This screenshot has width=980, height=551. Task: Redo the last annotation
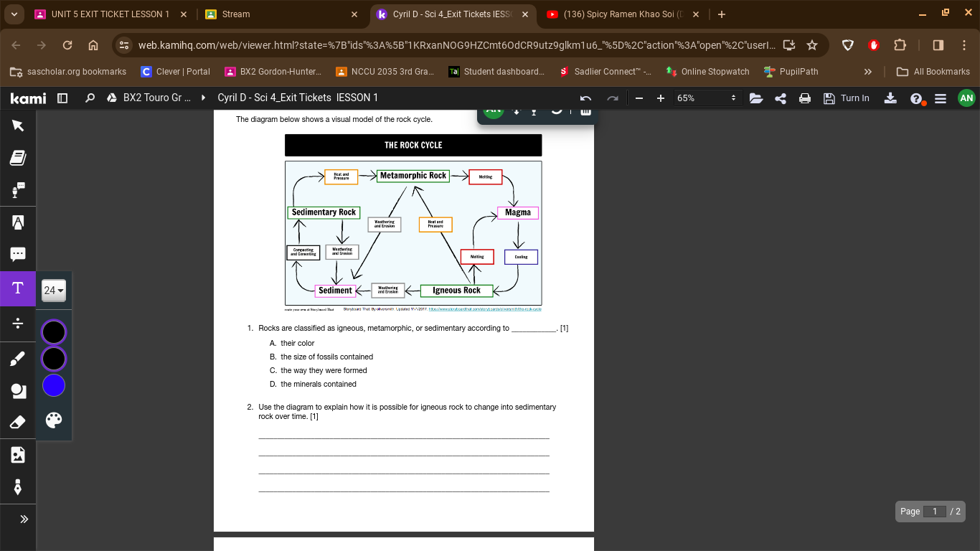612,98
